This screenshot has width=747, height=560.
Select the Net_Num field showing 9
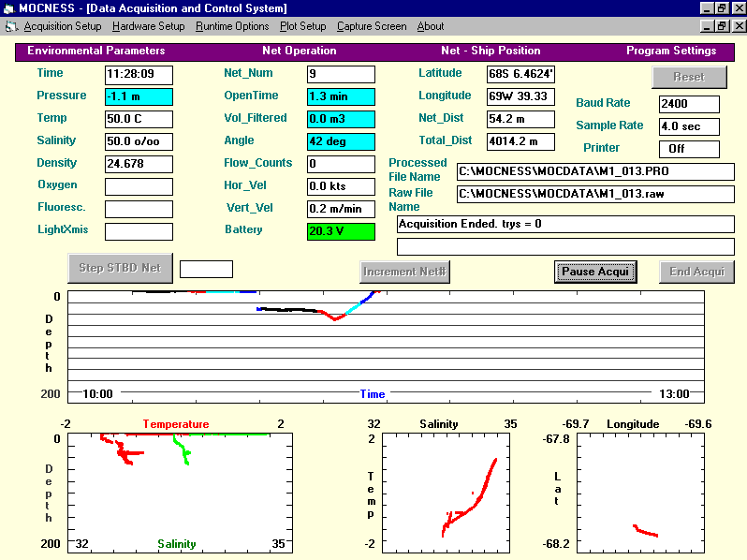click(x=341, y=74)
